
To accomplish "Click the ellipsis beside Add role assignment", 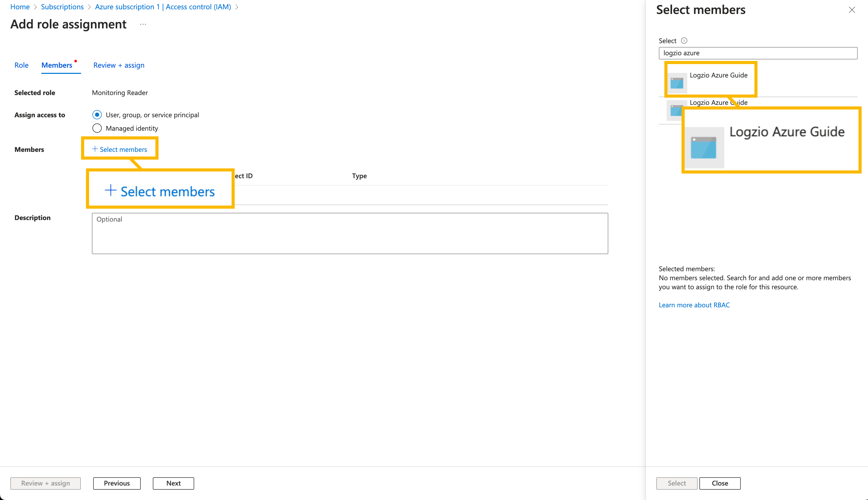I will (143, 24).
